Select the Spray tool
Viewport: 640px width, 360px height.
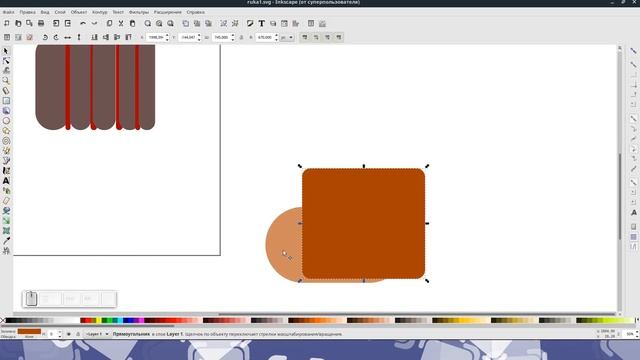point(6,191)
